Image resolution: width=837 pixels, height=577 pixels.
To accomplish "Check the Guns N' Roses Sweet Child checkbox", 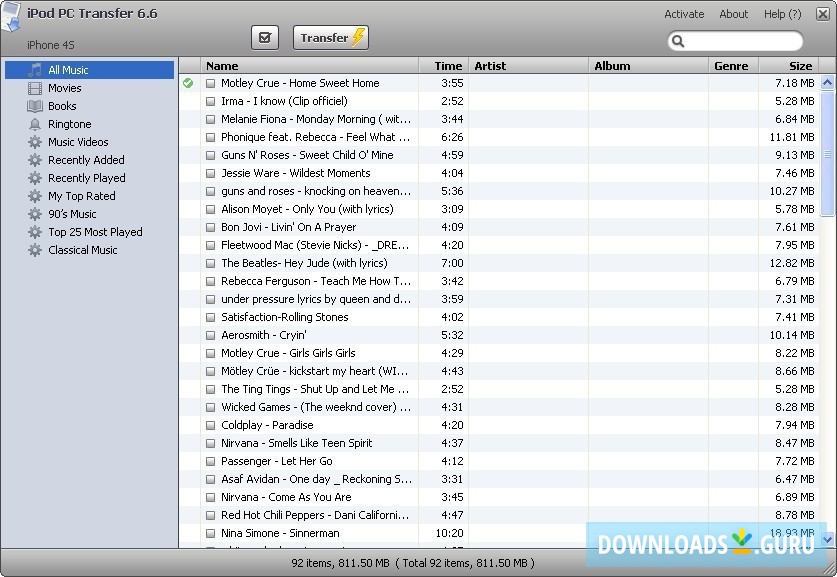I will click(211, 155).
